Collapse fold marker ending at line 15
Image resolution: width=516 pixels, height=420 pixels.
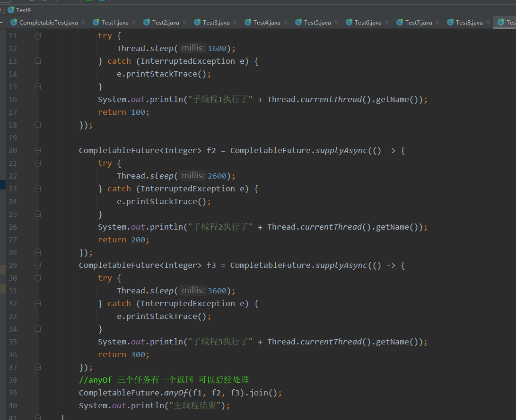pyautogui.click(x=38, y=87)
